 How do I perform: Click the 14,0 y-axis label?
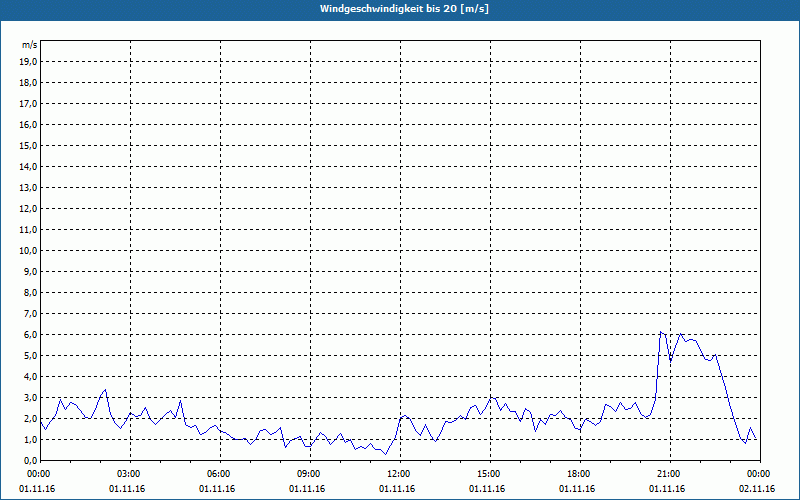coord(28,166)
